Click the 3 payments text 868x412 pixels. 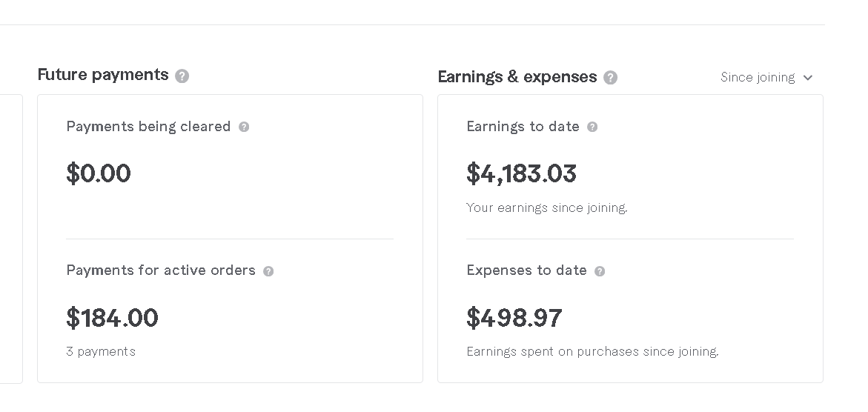(x=101, y=351)
